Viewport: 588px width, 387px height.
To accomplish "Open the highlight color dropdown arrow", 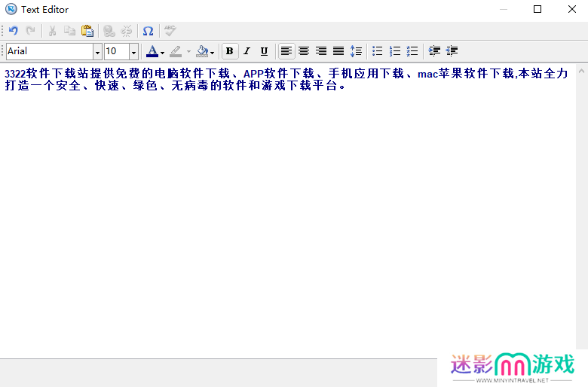I will pyautogui.click(x=188, y=52).
